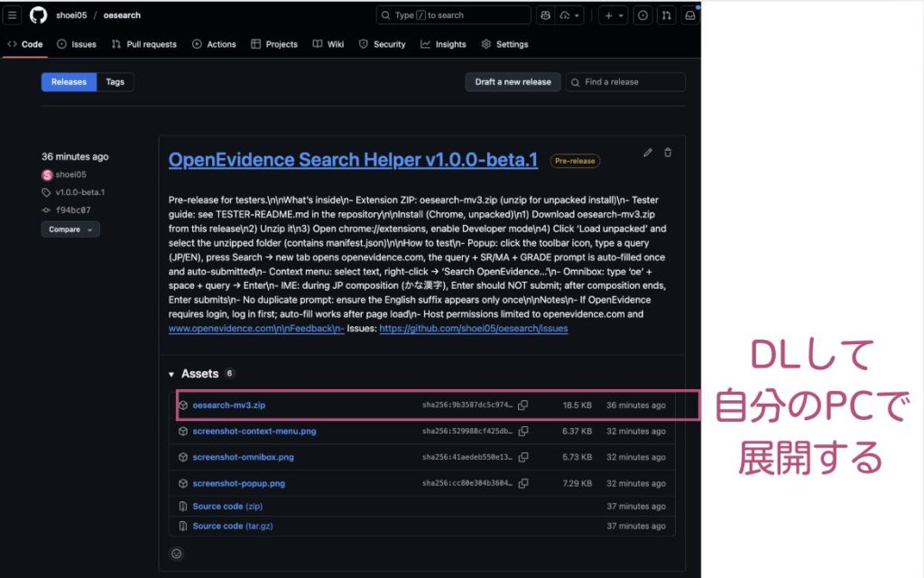Click the GitHub logo icon
This screenshot has width=924, height=578.
[38, 15]
